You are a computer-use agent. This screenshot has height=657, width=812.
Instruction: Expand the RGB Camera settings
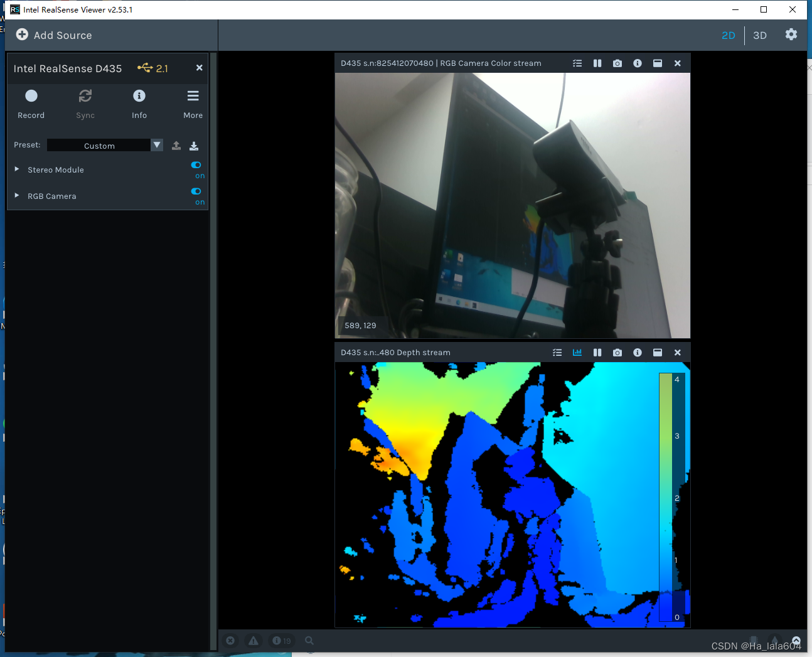[x=16, y=196]
